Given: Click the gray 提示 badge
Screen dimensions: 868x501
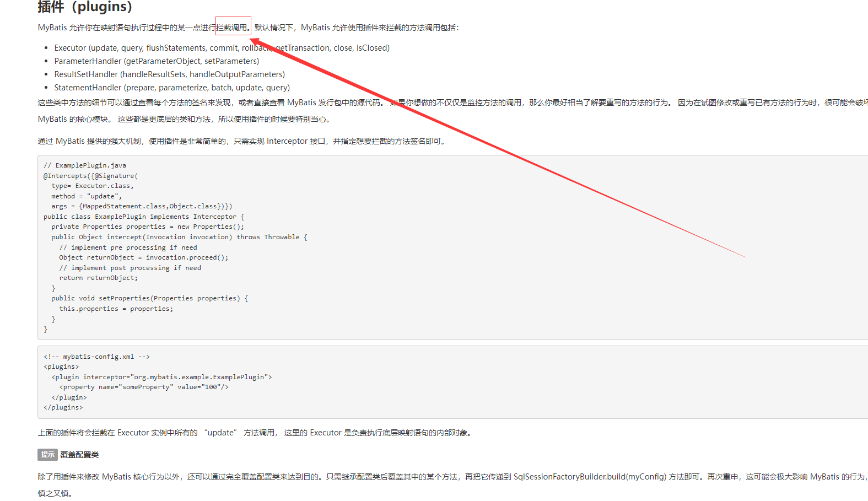Looking at the screenshot, I should click(x=47, y=455).
